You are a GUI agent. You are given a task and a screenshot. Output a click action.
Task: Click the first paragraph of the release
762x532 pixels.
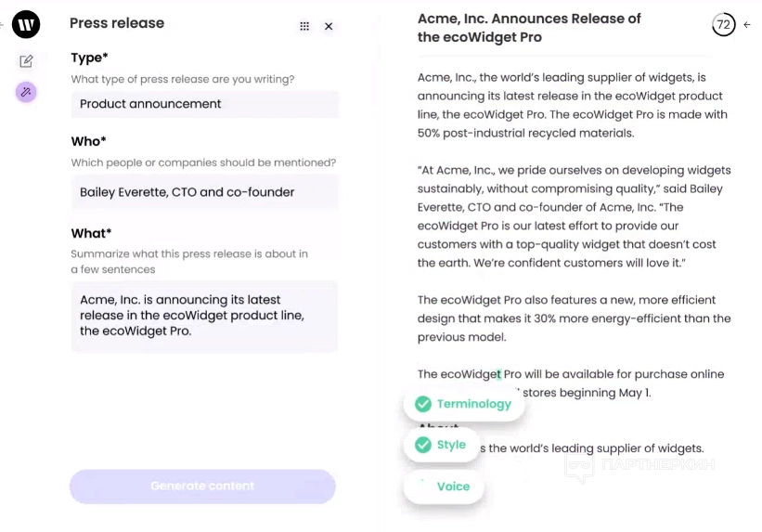click(x=572, y=105)
